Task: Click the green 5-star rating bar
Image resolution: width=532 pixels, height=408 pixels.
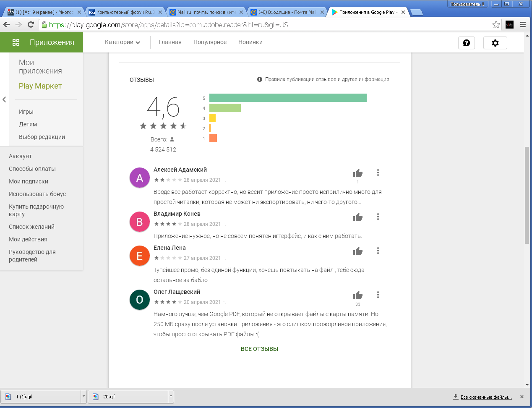Action: (x=288, y=98)
